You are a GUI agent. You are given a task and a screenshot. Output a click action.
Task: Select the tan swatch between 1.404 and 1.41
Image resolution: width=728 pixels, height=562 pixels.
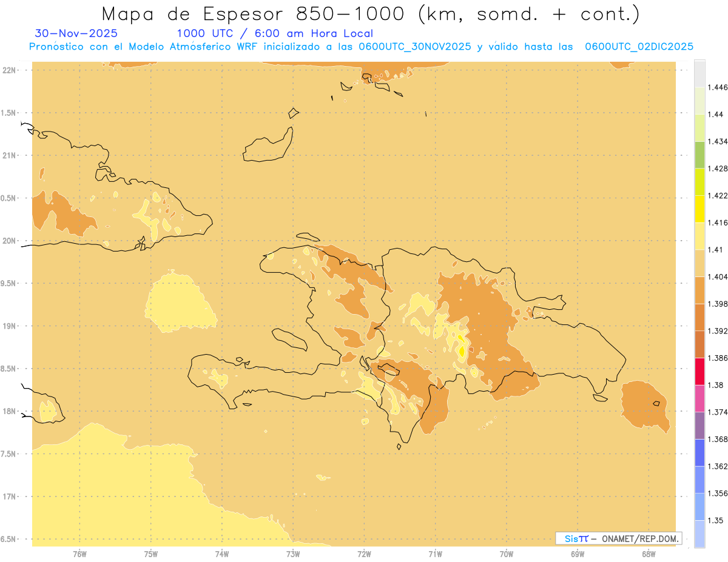[699, 263]
